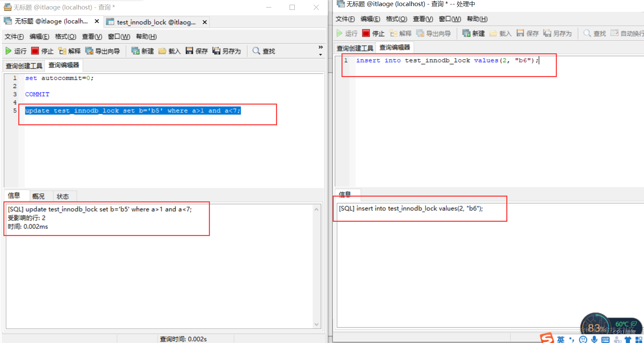
Task: Toggle English input mode (英) in IME bar
Action: 561,339
